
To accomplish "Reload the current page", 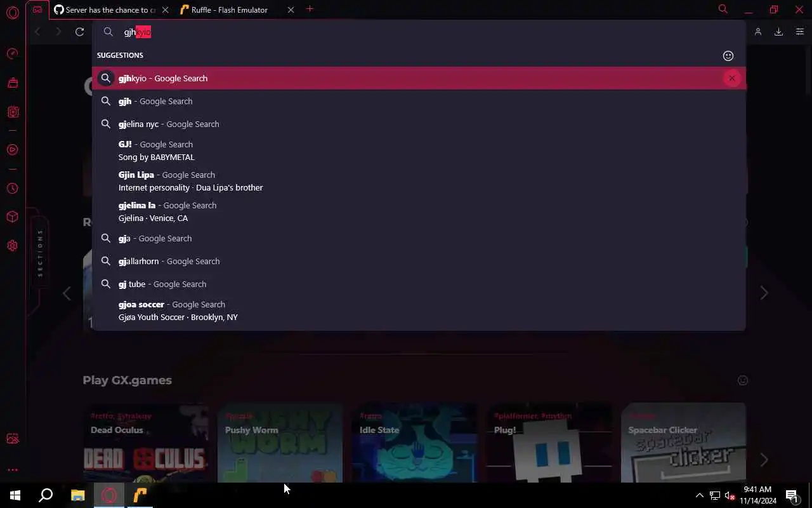I will point(79,32).
